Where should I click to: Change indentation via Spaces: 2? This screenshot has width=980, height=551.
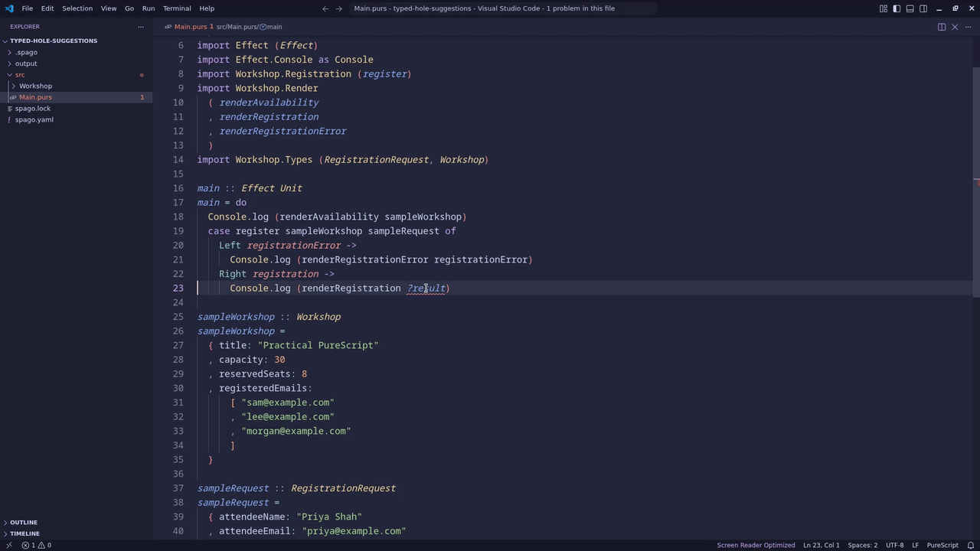tap(862, 545)
